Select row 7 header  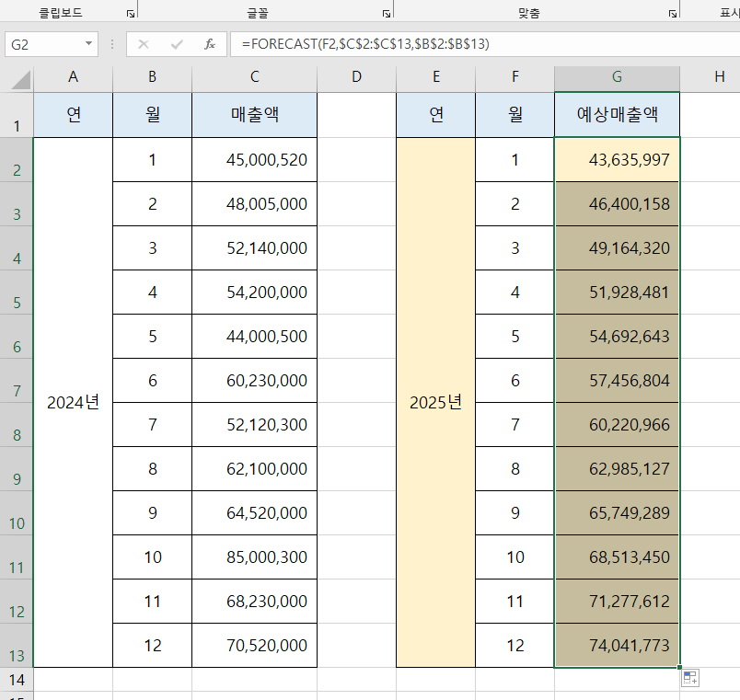(17, 380)
